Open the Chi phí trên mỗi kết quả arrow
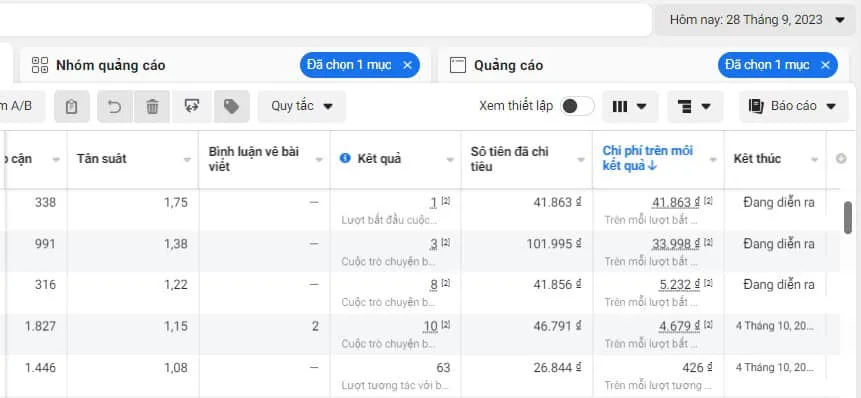The image size is (861, 398). (x=713, y=160)
